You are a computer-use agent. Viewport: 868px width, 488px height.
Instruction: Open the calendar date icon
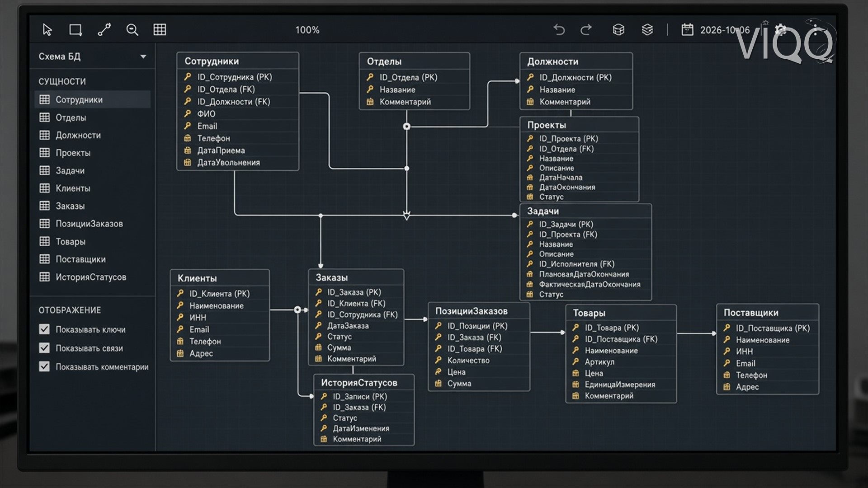687,30
